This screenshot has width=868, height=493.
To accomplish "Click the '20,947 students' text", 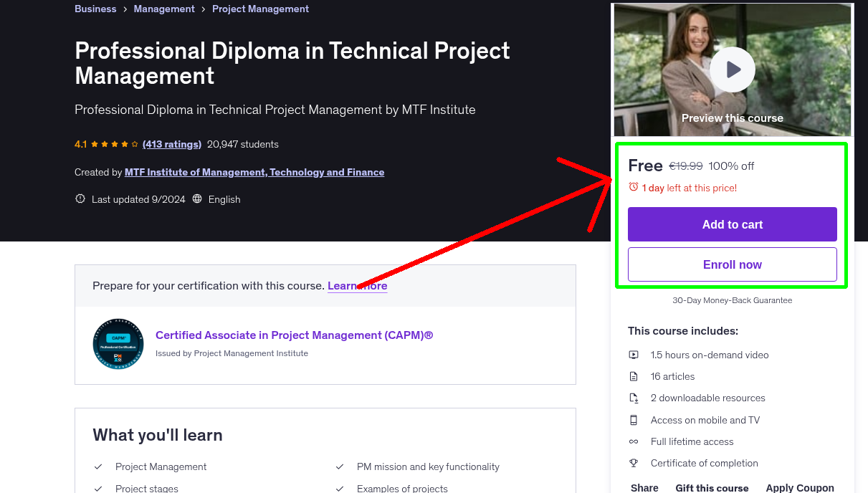I will point(243,144).
